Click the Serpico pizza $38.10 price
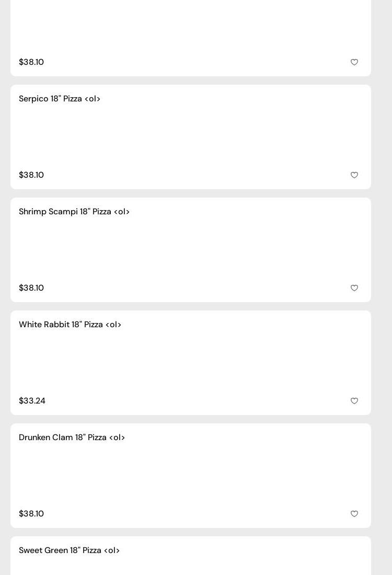Screen dimensions: 392x575 point(31,175)
